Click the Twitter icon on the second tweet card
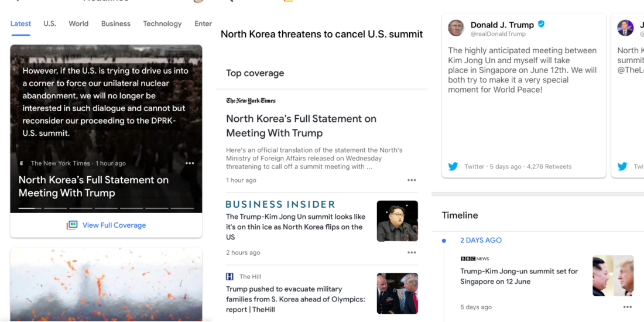Viewport: 644px width, 322px height. pyautogui.click(x=622, y=166)
